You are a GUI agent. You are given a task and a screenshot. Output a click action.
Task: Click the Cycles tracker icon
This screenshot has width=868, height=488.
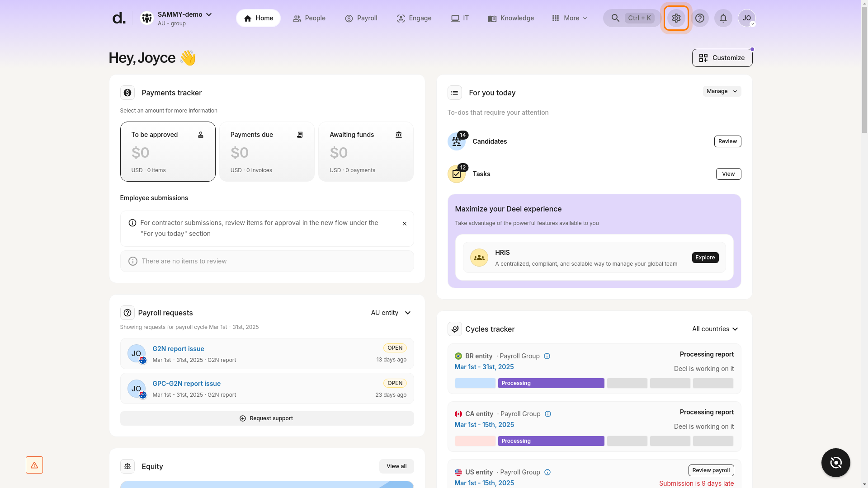pyautogui.click(x=454, y=329)
